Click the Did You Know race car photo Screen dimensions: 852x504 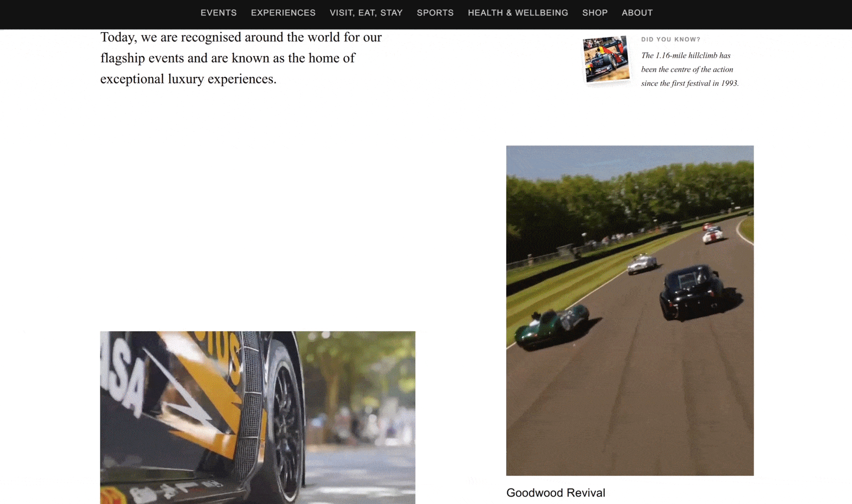click(x=606, y=59)
